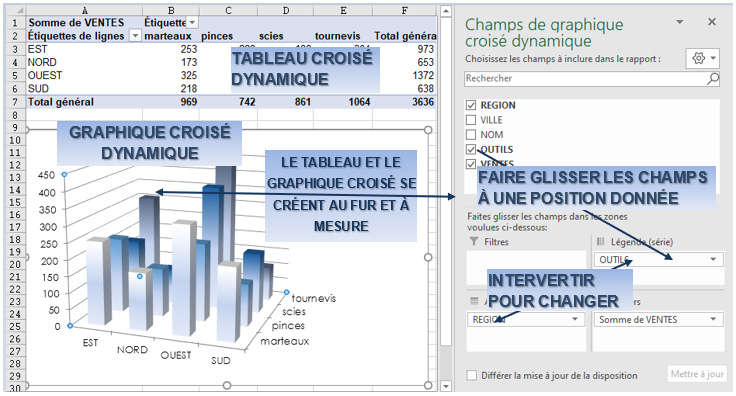Click the sheet scroll up arrow

(445, 11)
